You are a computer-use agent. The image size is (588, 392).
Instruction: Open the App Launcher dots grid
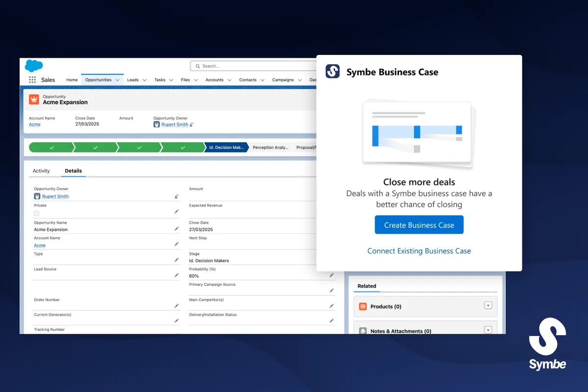[x=32, y=80]
